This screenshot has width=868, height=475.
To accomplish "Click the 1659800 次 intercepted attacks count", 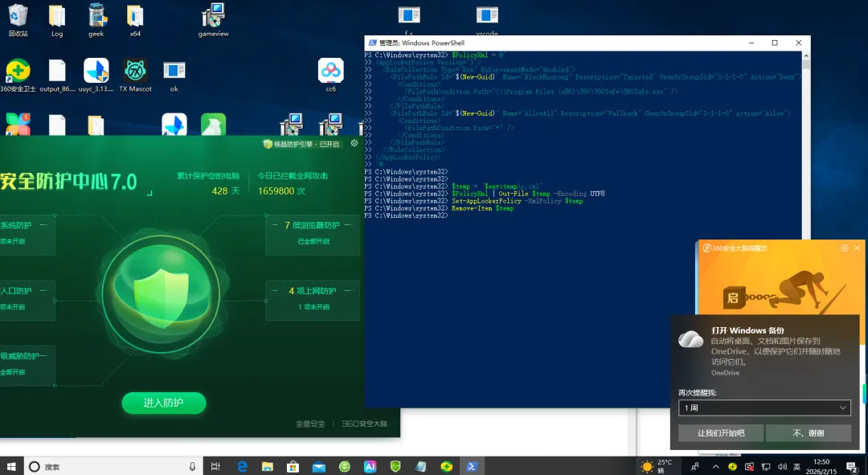I will (x=281, y=191).
